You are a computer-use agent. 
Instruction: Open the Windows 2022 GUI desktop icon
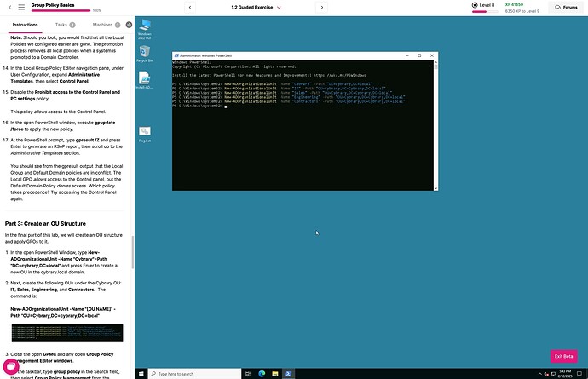144,26
